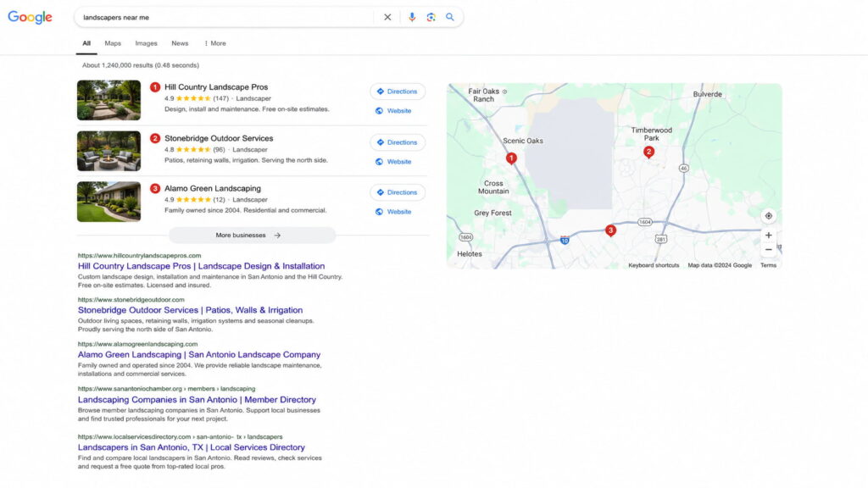Click sanantoniochamber.org URL breadcrumb
Screen dimensions: 868x488
click(167, 389)
